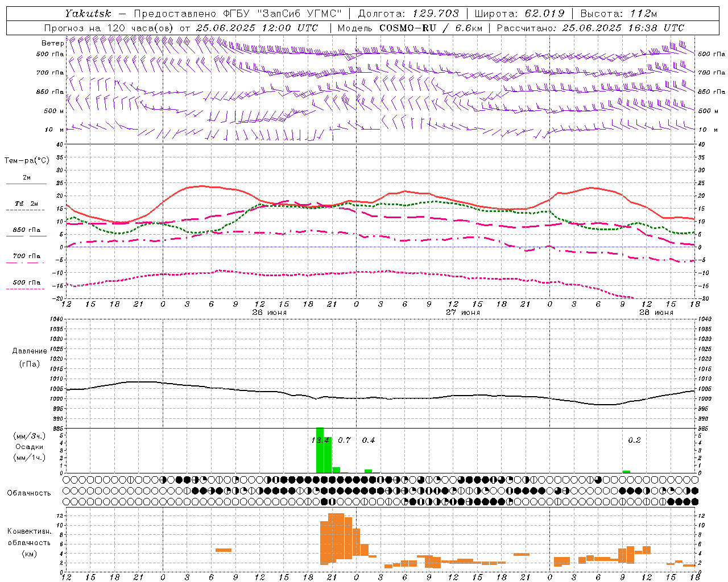728x582 pixels.
Task: Select the Осадки precipitation label
Action: pyautogui.click(x=30, y=447)
